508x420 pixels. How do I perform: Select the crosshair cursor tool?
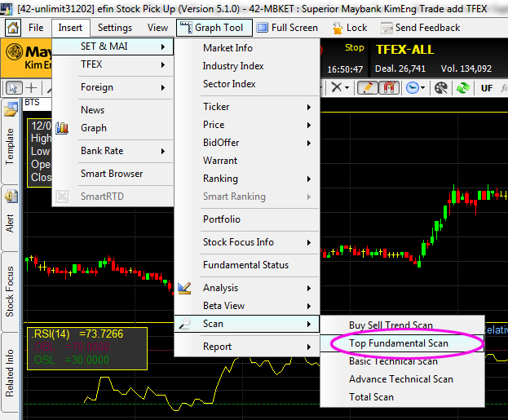pyautogui.click(x=31, y=87)
